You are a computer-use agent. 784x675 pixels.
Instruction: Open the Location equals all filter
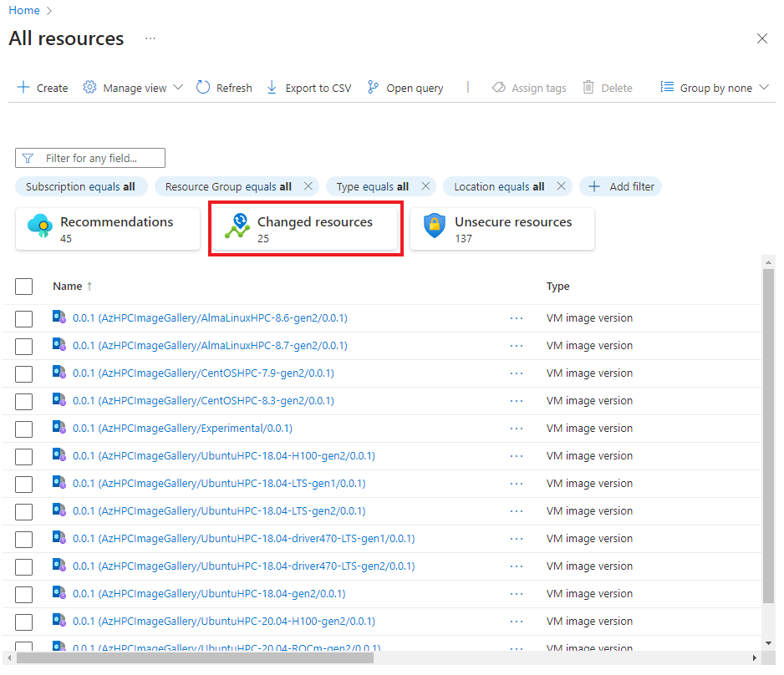499,186
